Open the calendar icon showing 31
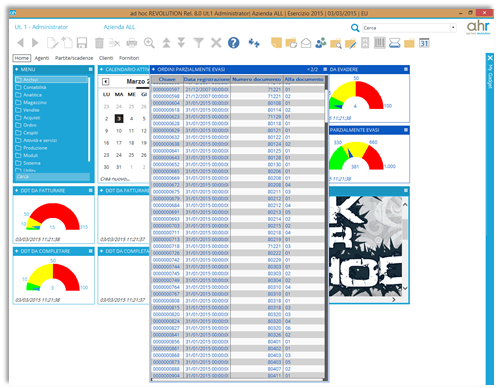Image resolution: width=497 pixels, height=388 pixels. point(424,43)
